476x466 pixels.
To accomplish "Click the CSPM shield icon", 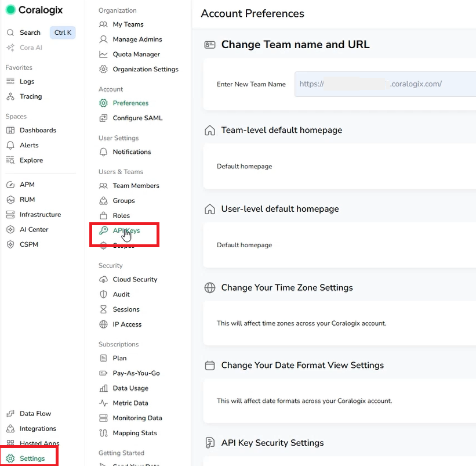I will coord(10,244).
